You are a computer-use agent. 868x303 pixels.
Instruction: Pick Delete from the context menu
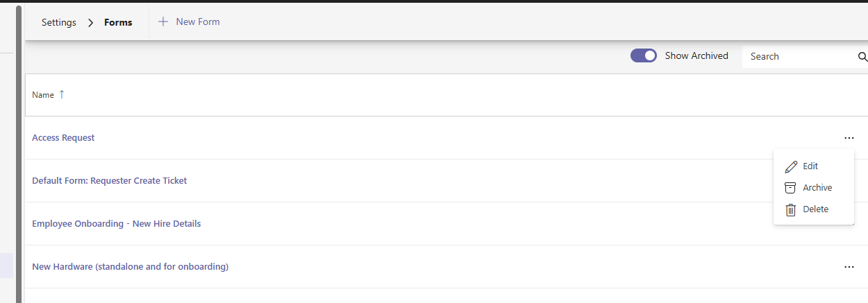pyautogui.click(x=815, y=209)
